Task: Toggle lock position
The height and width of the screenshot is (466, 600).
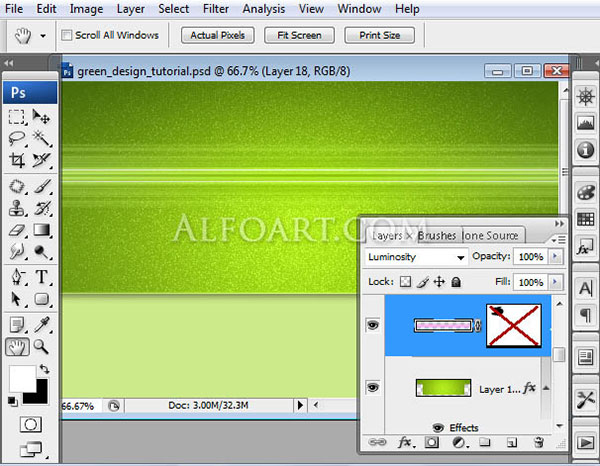Action: pyautogui.click(x=439, y=282)
